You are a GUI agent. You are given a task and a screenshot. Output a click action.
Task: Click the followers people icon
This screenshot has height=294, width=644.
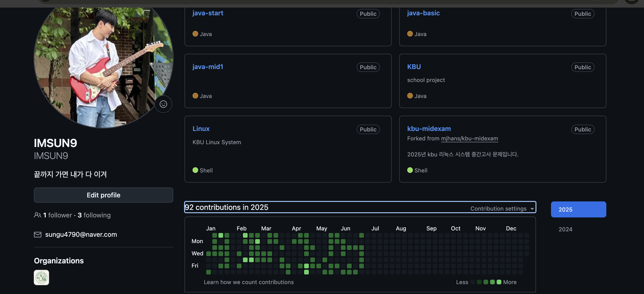(37, 215)
